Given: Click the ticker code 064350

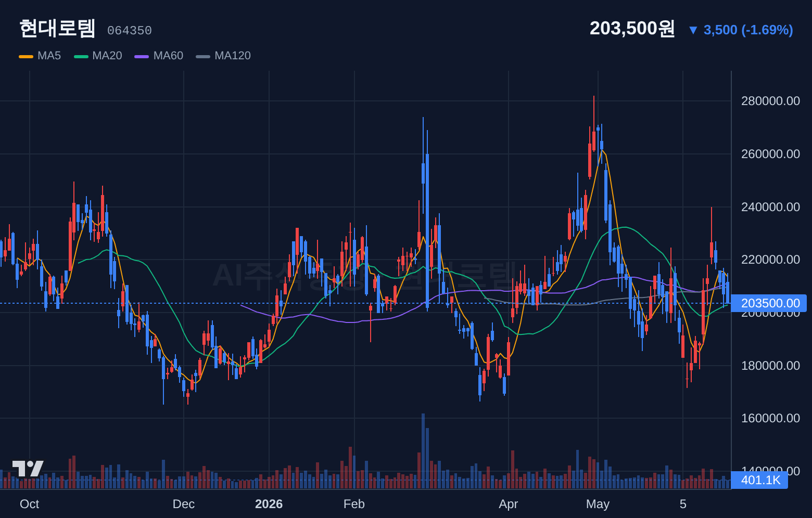Looking at the screenshot, I should (130, 31).
